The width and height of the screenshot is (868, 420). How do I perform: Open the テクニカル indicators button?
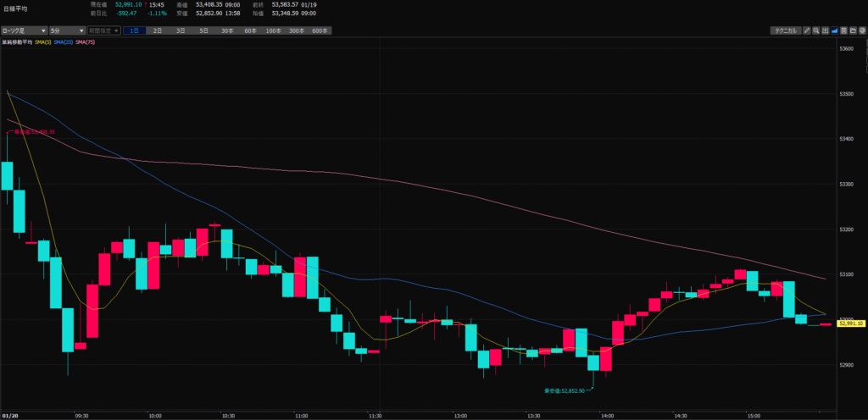tap(784, 30)
